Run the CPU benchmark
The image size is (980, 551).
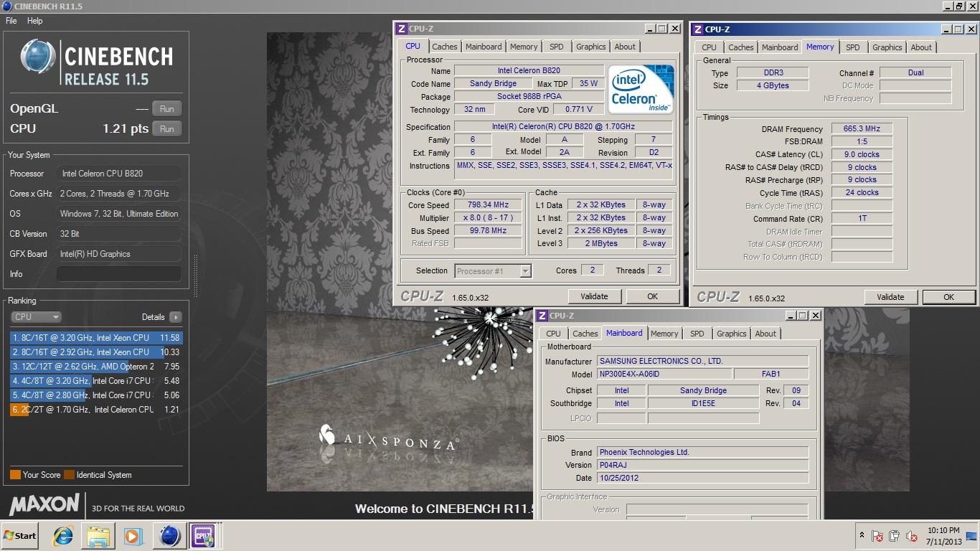166,129
